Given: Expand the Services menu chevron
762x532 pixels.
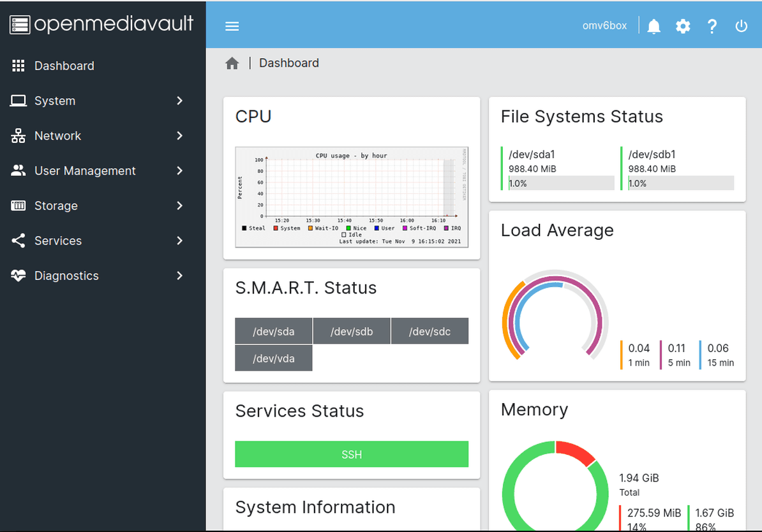Looking at the screenshot, I should pyautogui.click(x=180, y=240).
